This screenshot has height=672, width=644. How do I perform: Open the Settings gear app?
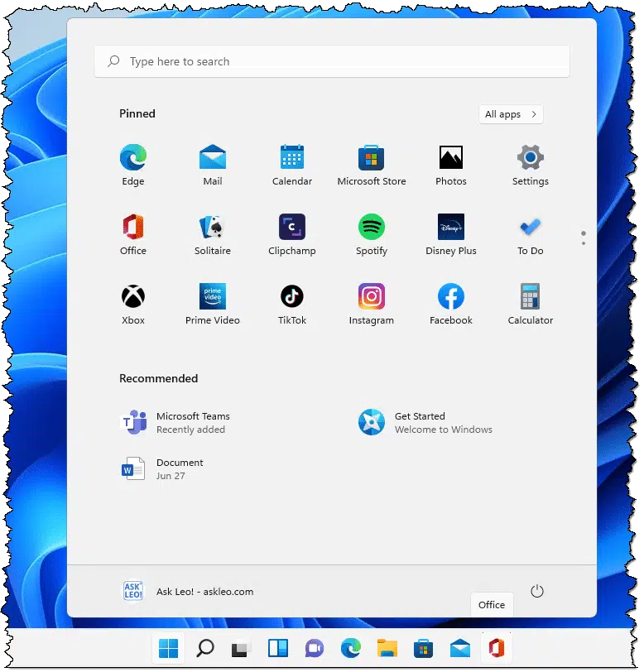531,165
